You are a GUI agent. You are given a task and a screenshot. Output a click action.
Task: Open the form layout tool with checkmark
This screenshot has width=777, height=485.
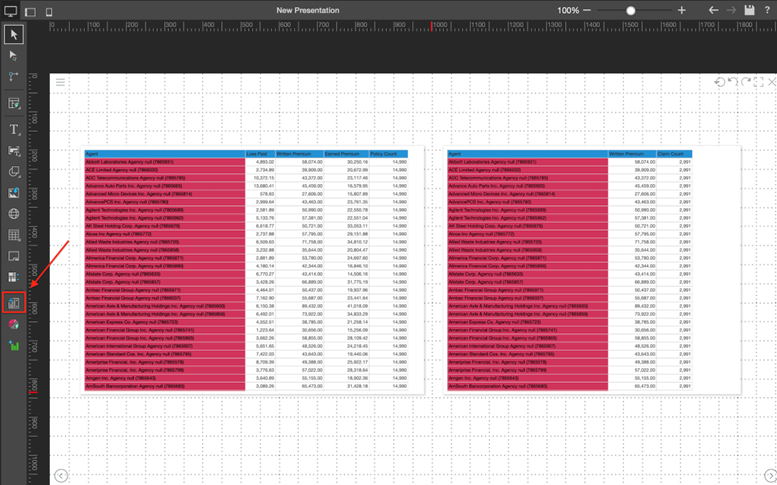14,103
